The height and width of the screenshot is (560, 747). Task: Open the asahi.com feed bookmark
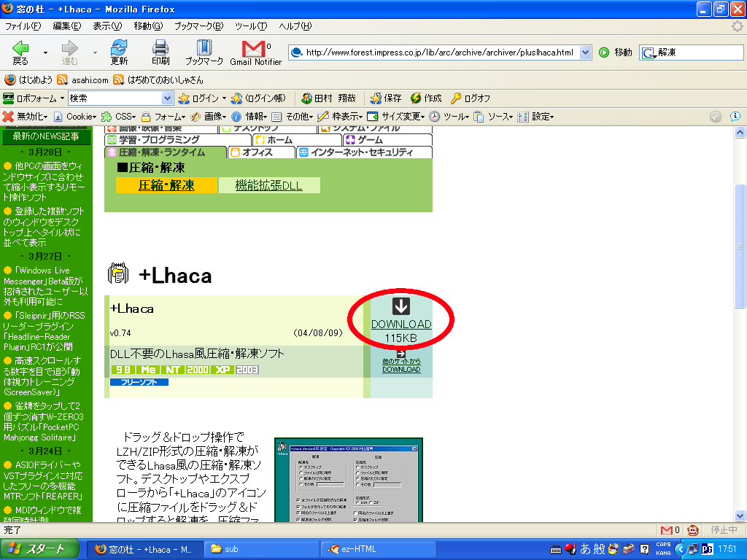click(83, 79)
